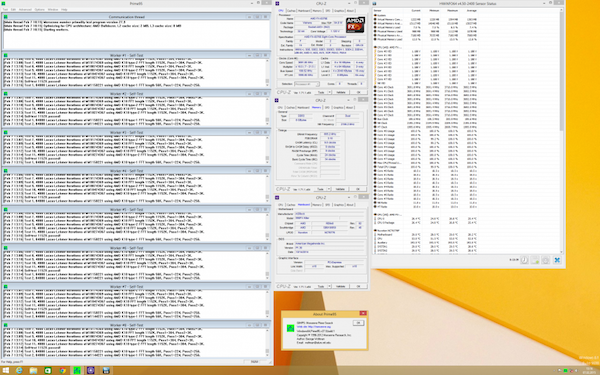
Task: Click the Worker #7 window icon
Action: (6, 287)
